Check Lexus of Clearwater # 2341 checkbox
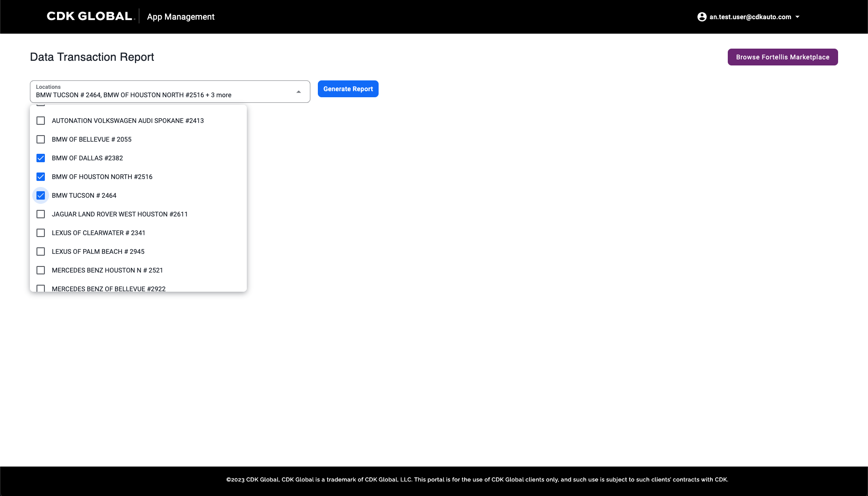The height and width of the screenshot is (496, 868). [41, 233]
